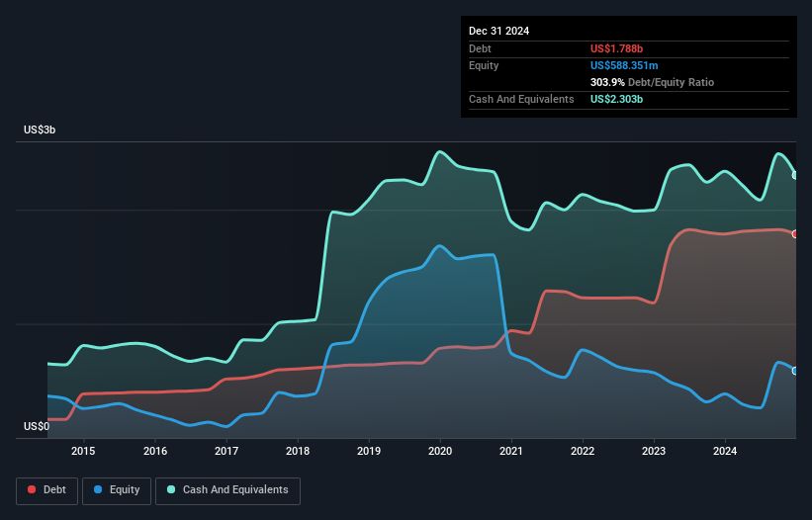Click the 2022 x-axis label
Image resolution: width=812 pixels, height=520 pixels.
point(583,451)
